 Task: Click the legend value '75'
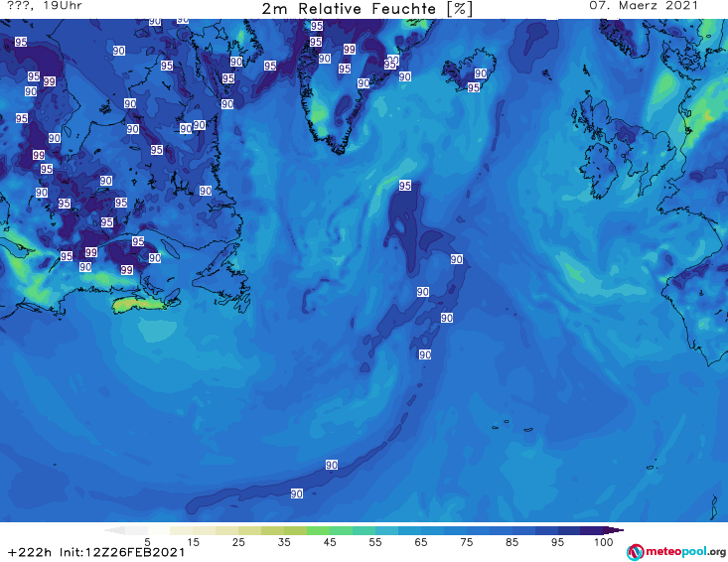tap(467, 542)
